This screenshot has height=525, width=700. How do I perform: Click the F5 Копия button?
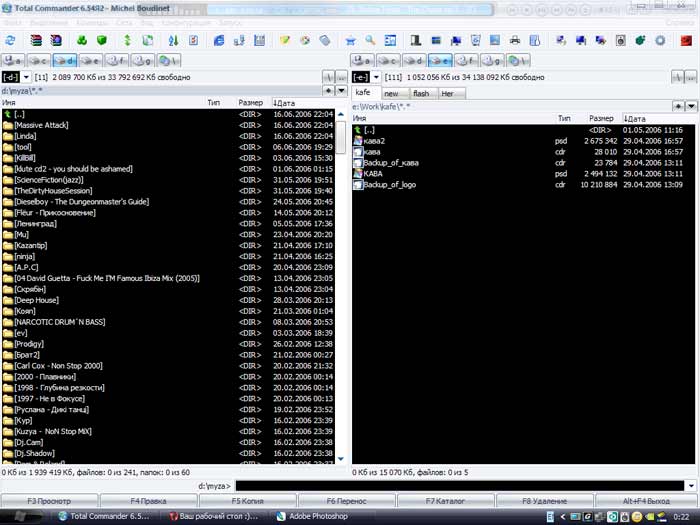tap(247, 501)
